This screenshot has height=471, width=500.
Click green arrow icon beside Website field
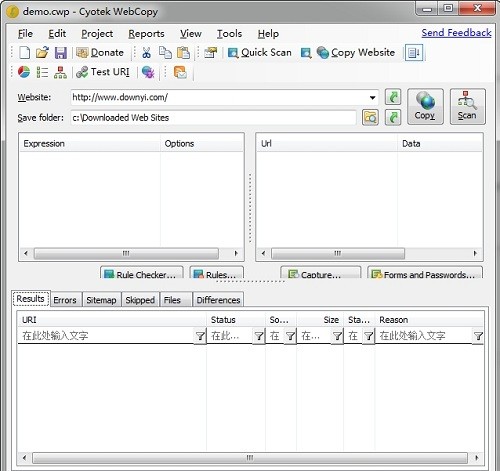393,97
